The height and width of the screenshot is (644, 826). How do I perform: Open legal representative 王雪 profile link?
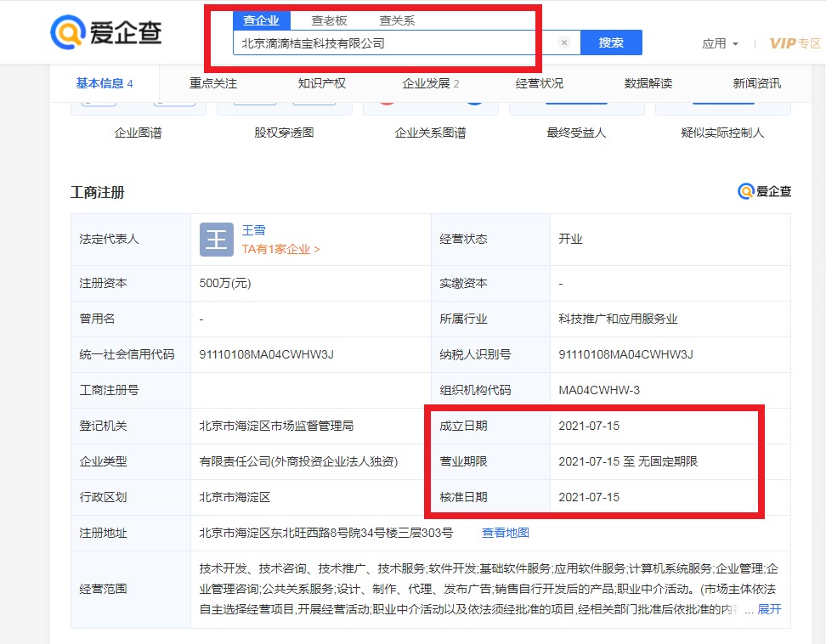(253, 230)
